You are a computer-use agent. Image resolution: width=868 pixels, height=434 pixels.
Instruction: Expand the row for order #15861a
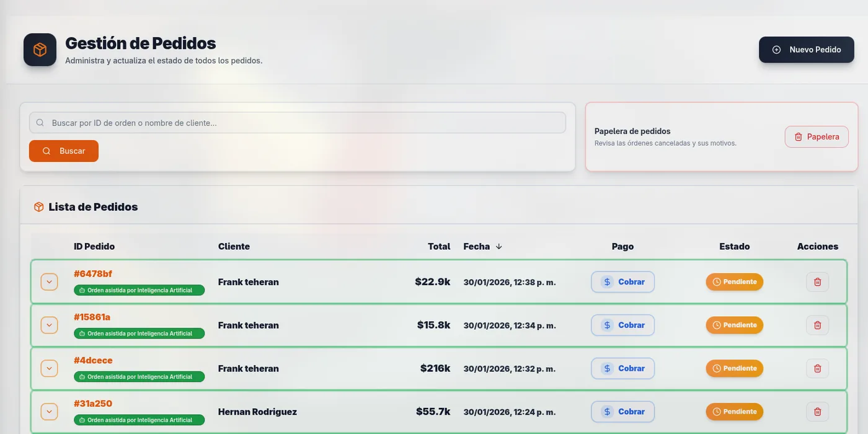[x=50, y=325]
